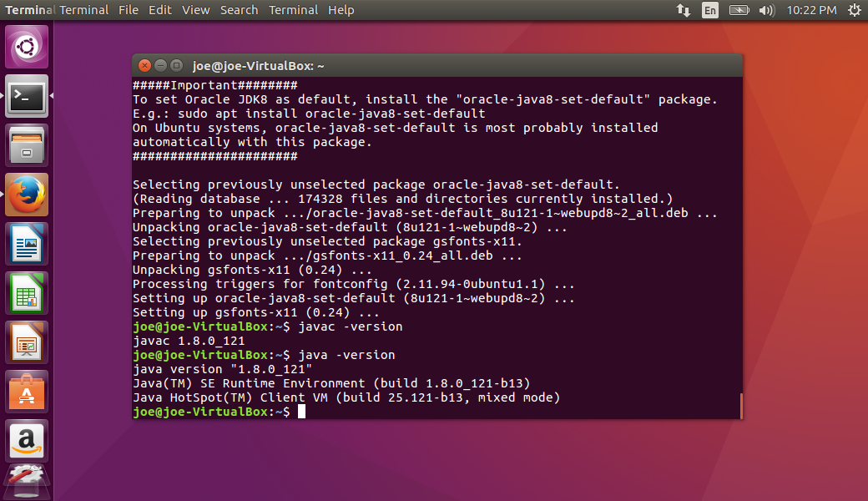Click the terminal window title joe@joe-VirtualBox: ~
Viewport: 868px width, 501px height.
click(259, 66)
